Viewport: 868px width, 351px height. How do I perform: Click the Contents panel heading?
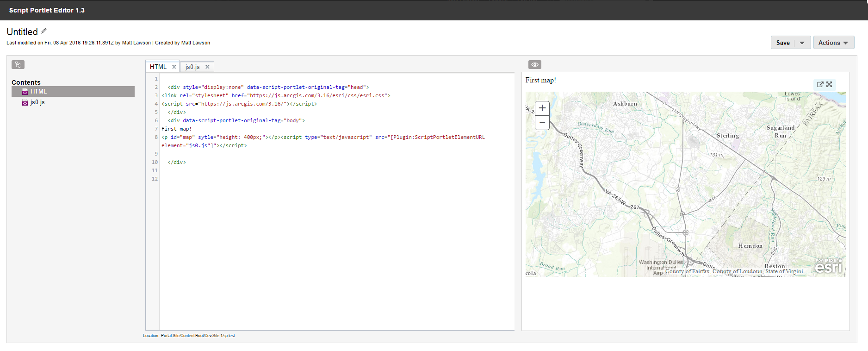pos(26,82)
